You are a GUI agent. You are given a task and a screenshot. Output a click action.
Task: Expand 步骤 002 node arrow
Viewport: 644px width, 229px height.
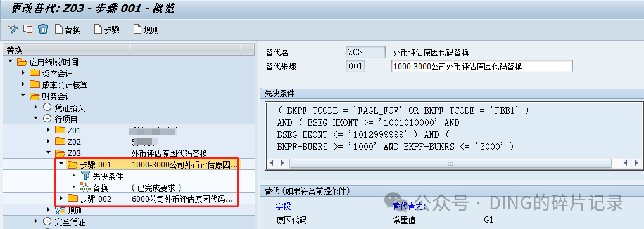pyautogui.click(x=61, y=199)
